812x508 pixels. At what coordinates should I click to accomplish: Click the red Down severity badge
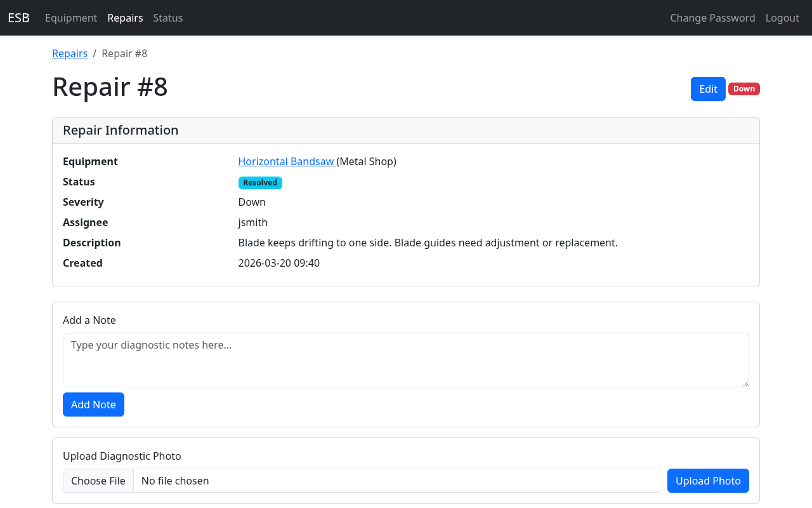[x=743, y=89]
